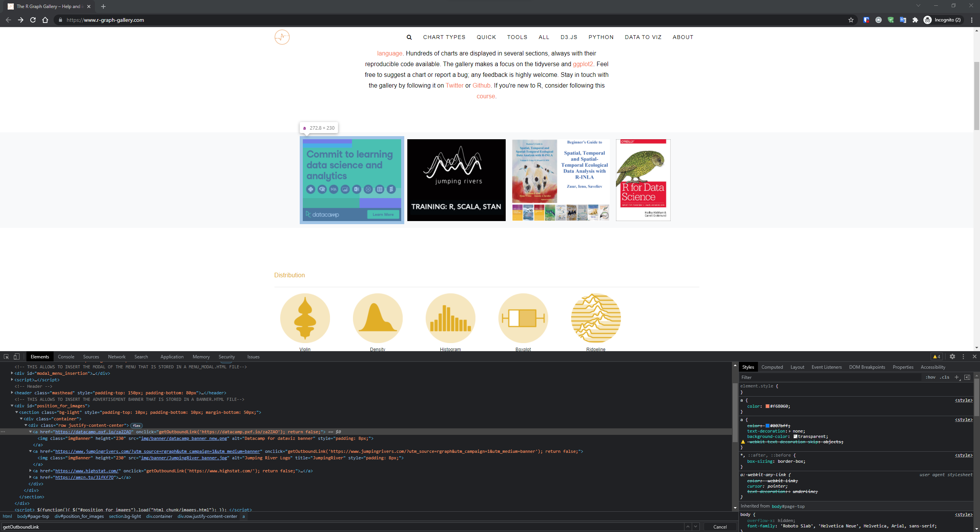Image resolution: width=980 pixels, height=532 pixels.
Task: Follow the ggplot2 link
Action: click(582, 64)
